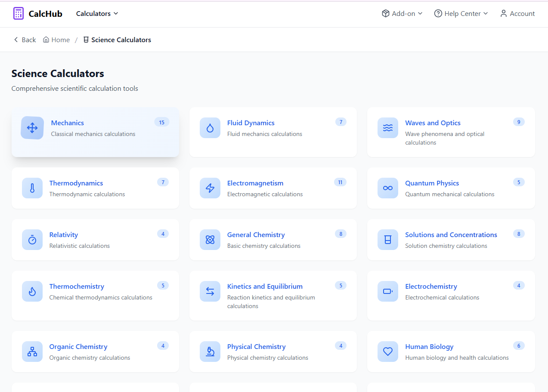Open the Electrochemistry title link
The height and width of the screenshot is (392, 548).
click(431, 286)
